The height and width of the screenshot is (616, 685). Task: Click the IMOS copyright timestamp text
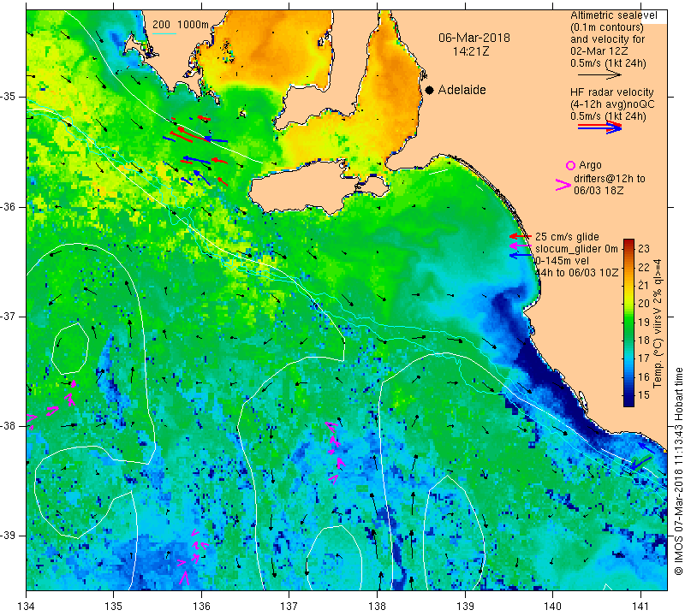(x=678, y=471)
